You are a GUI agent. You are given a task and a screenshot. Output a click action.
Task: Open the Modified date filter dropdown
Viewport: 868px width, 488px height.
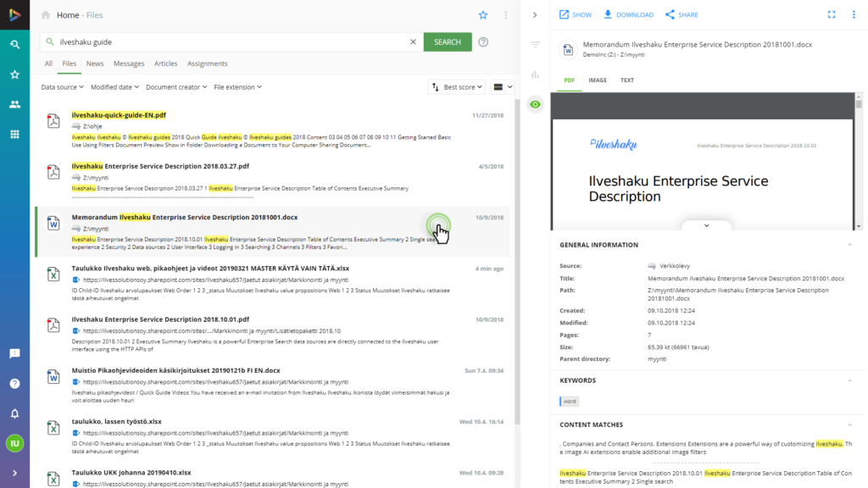coord(114,87)
